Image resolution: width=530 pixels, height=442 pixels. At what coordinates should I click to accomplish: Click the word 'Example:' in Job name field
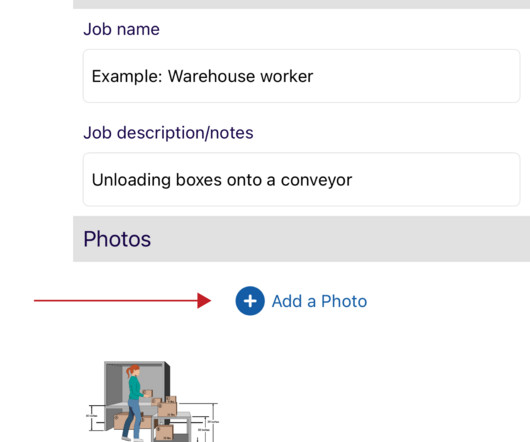coord(127,76)
